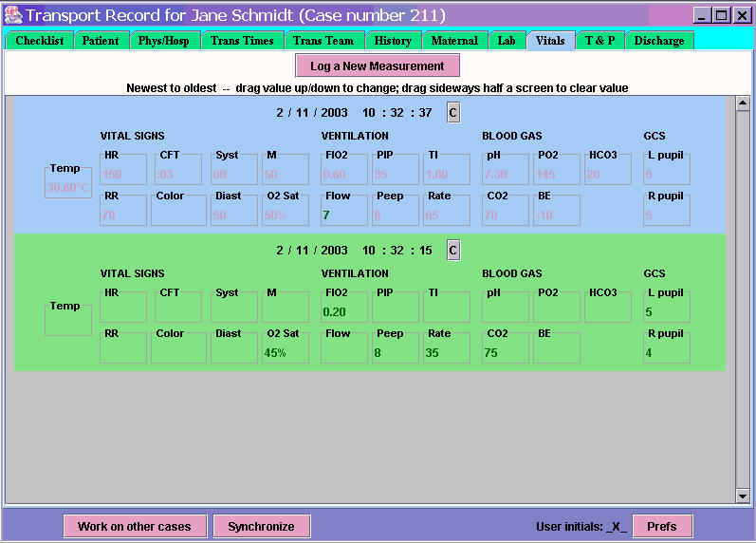756x543 pixels.
Task: Click Work on other cases button
Action: 135,526
